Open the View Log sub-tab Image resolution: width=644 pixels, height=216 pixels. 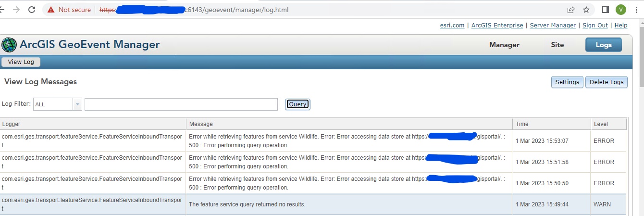coord(21,62)
